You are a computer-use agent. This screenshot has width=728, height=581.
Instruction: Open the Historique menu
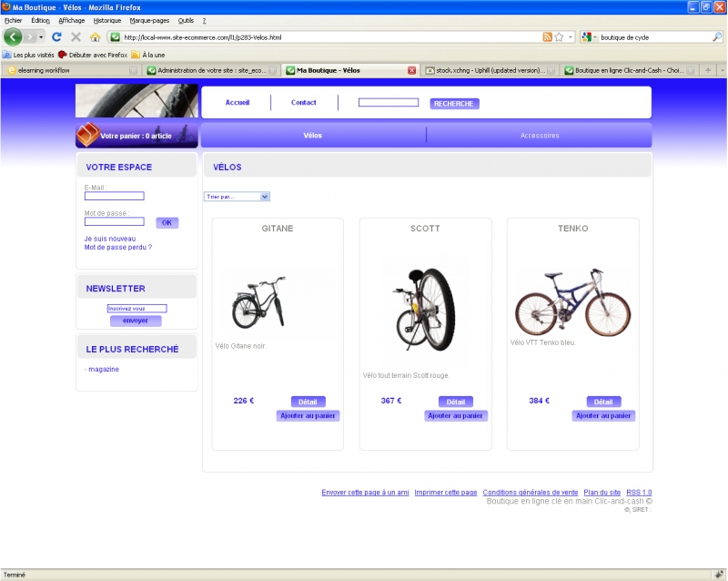click(106, 20)
